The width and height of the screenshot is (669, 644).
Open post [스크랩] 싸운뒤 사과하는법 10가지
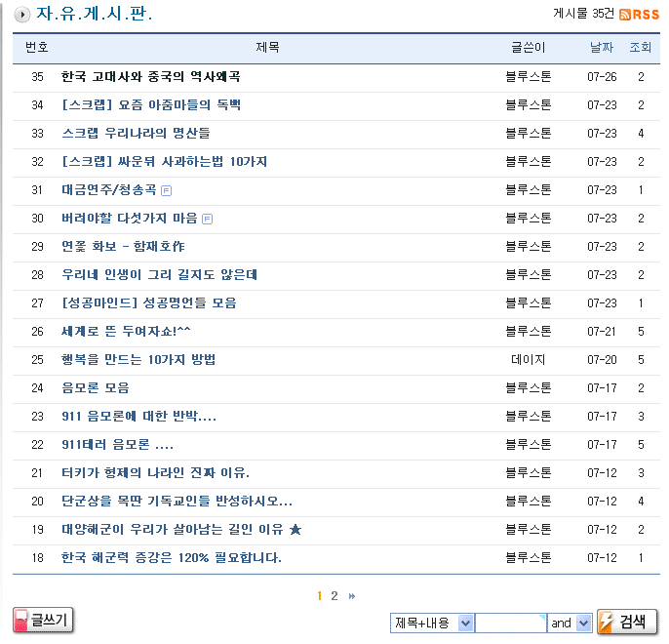(x=164, y=162)
